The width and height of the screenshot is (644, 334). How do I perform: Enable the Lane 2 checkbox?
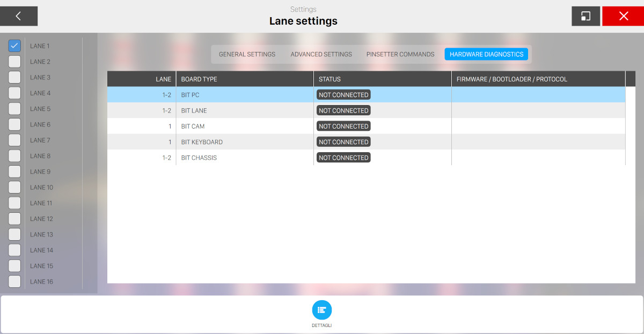14,62
